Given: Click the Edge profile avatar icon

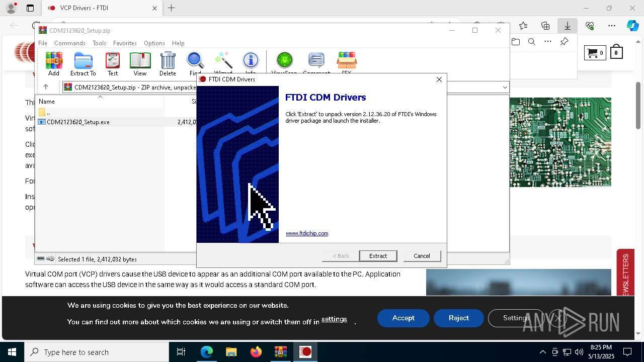Looking at the screenshot, I should coord(11,8).
